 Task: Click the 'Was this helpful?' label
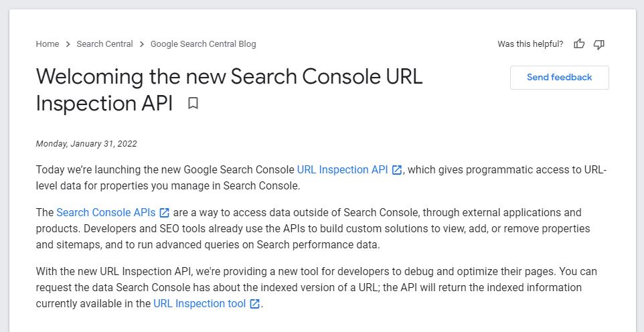[x=530, y=44]
